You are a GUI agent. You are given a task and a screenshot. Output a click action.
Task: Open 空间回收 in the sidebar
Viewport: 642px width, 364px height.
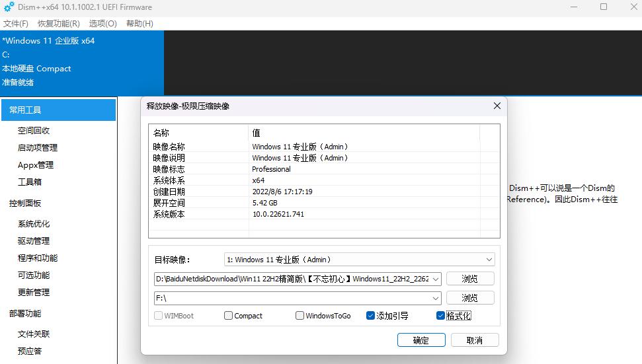coord(34,130)
